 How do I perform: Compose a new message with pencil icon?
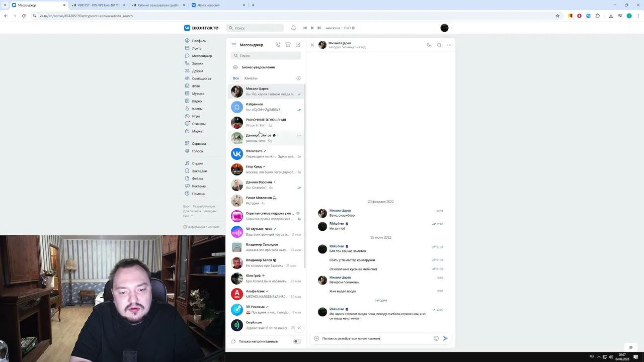(298, 45)
